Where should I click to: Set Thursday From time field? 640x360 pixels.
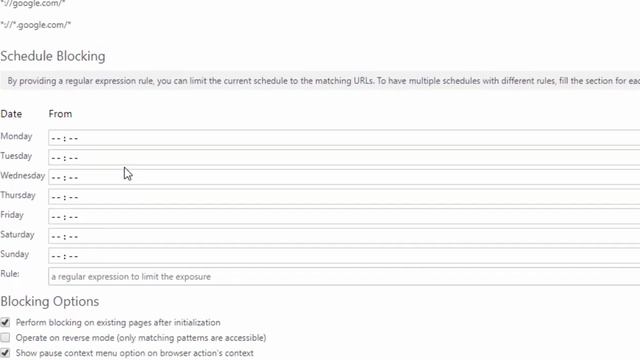tap(344, 197)
